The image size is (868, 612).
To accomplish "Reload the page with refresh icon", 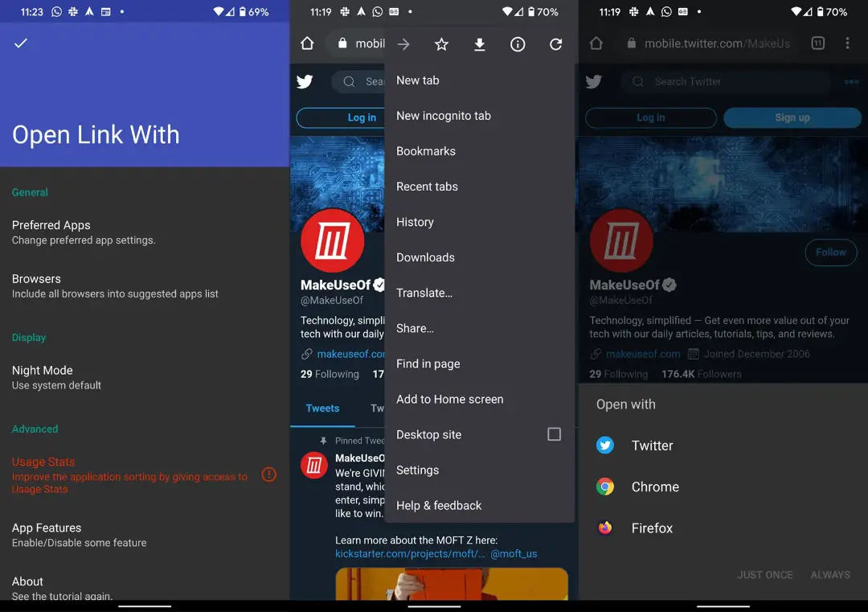I will (556, 44).
